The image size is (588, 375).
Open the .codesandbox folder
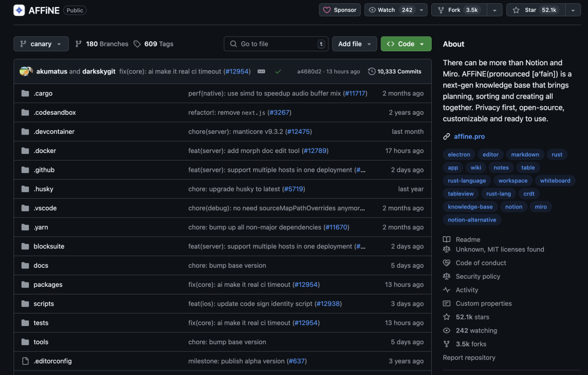(x=55, y=113)
